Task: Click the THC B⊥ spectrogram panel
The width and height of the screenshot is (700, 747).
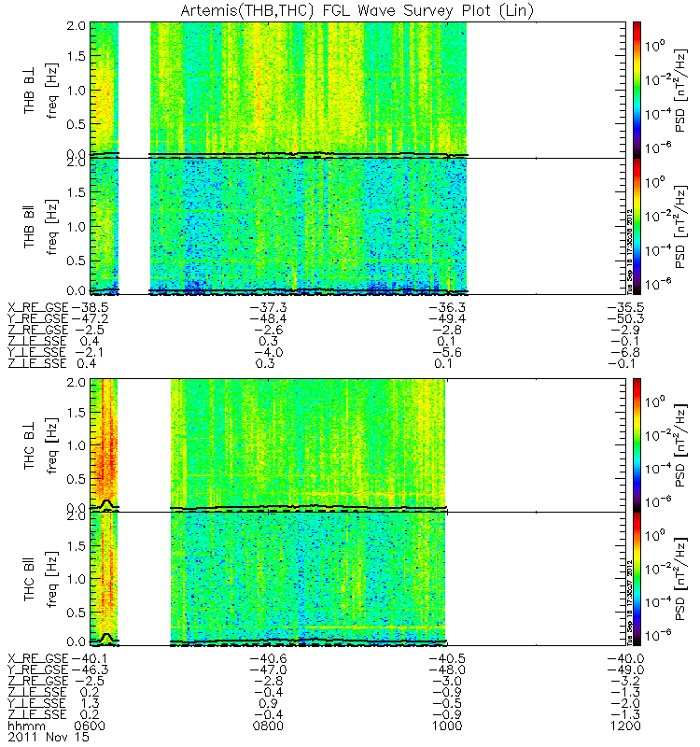Action: point(358,445)
